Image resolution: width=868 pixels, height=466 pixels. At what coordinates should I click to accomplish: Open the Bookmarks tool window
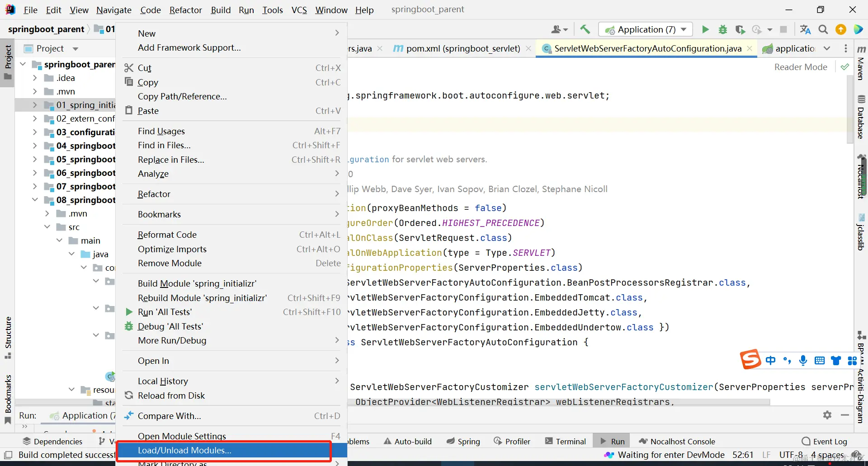tap(8, 399)
